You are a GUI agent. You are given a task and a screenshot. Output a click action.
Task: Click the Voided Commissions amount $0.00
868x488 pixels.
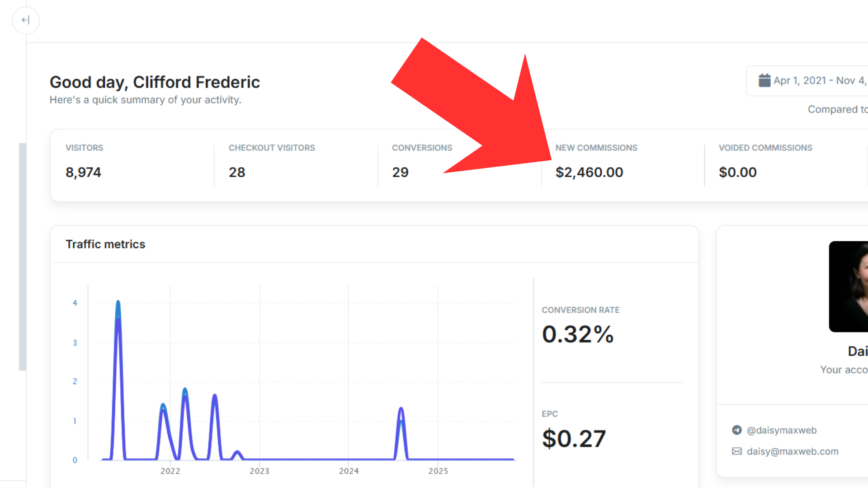[737, 172]
